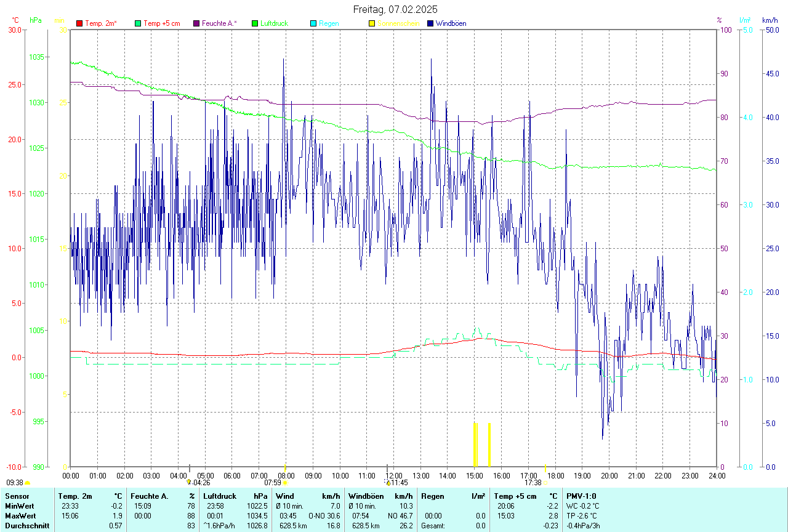
Task: Click the WC -0.2 °C wind chill value
Action: (582, 506)
